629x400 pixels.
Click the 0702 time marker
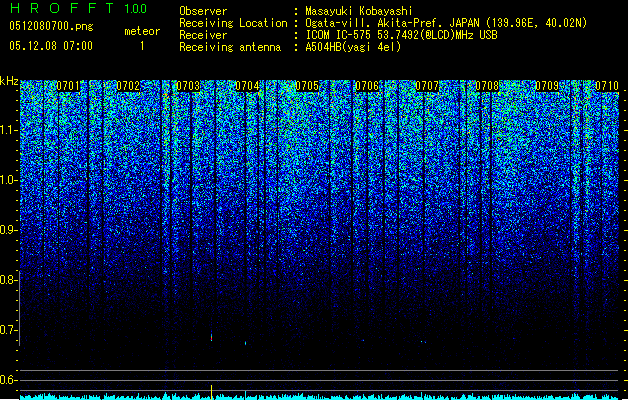pyautogui.click(x=128, y=86)
